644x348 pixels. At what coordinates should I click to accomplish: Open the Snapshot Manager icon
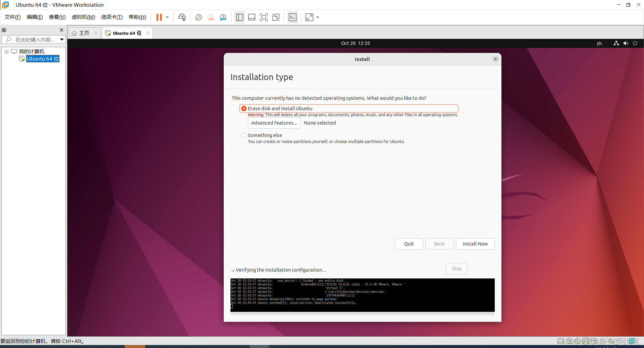223,17
